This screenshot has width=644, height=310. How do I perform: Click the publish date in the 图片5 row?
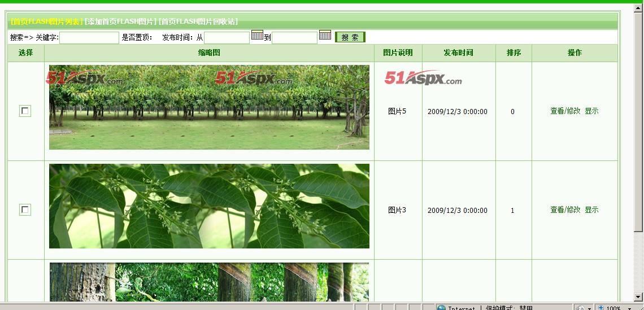click(458, 112)
